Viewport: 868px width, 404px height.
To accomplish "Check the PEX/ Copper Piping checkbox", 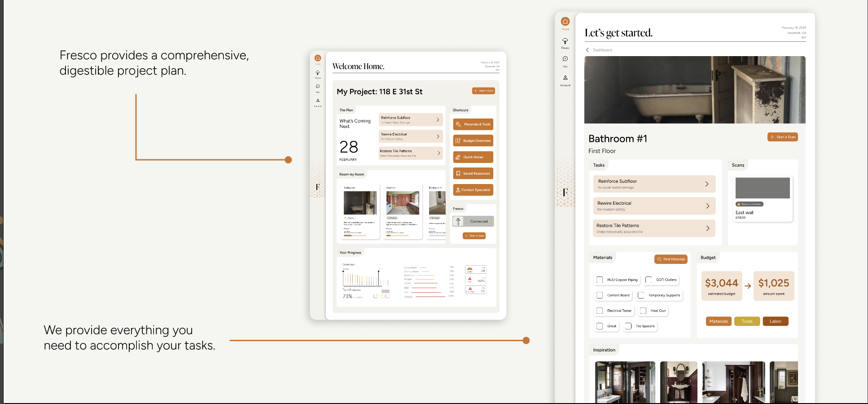I will (x=600, y=280).
